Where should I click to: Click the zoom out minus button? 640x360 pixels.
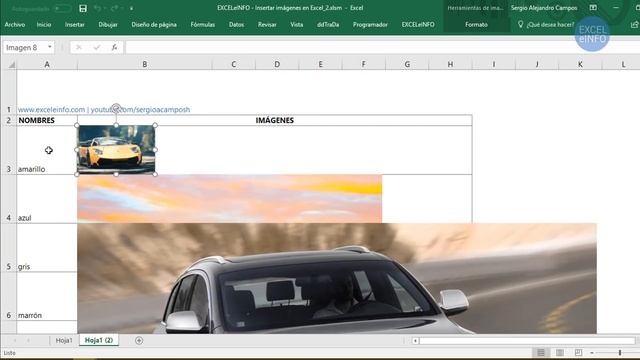[592, 352]
